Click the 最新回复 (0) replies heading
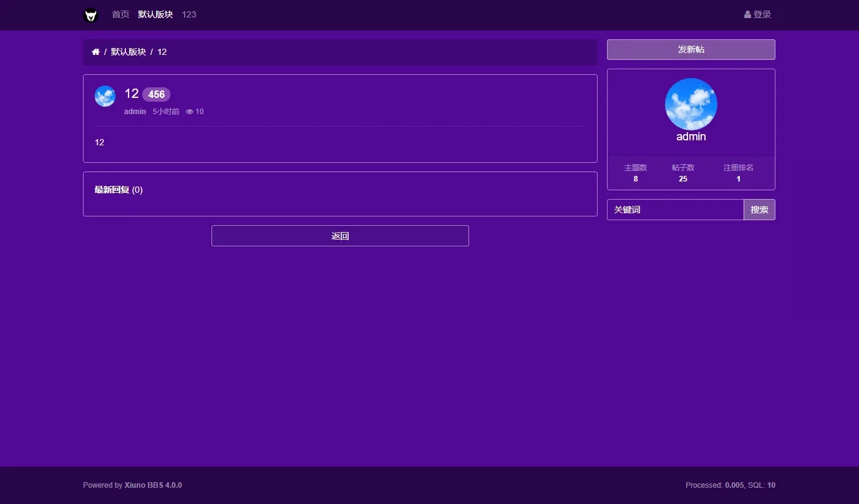The image size is (859, 504). coord(118,189)
